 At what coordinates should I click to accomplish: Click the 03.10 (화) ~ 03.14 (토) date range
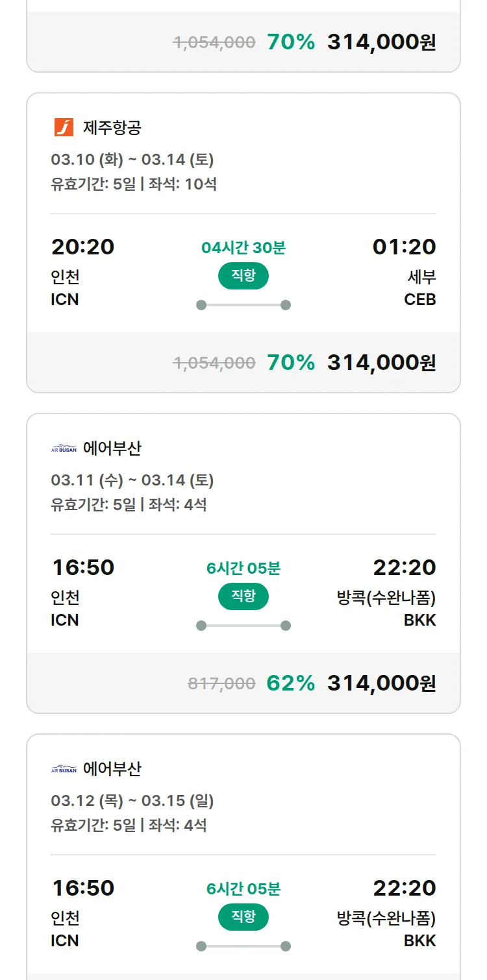132,160
